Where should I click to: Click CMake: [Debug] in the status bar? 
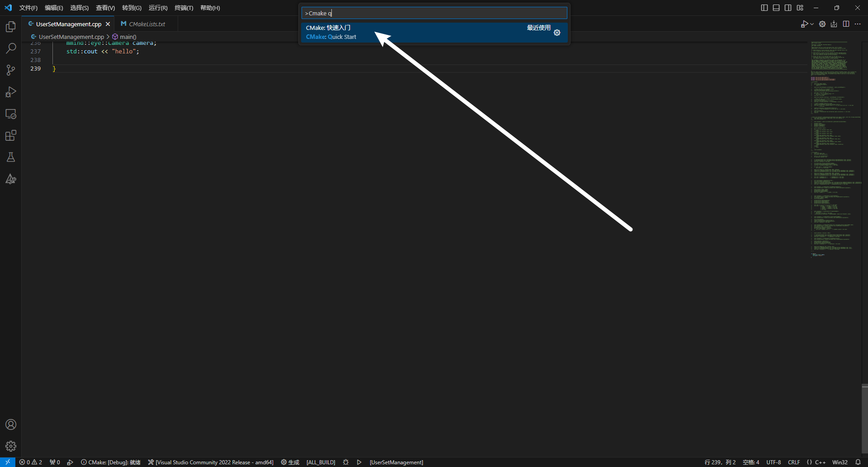point(111,462)
